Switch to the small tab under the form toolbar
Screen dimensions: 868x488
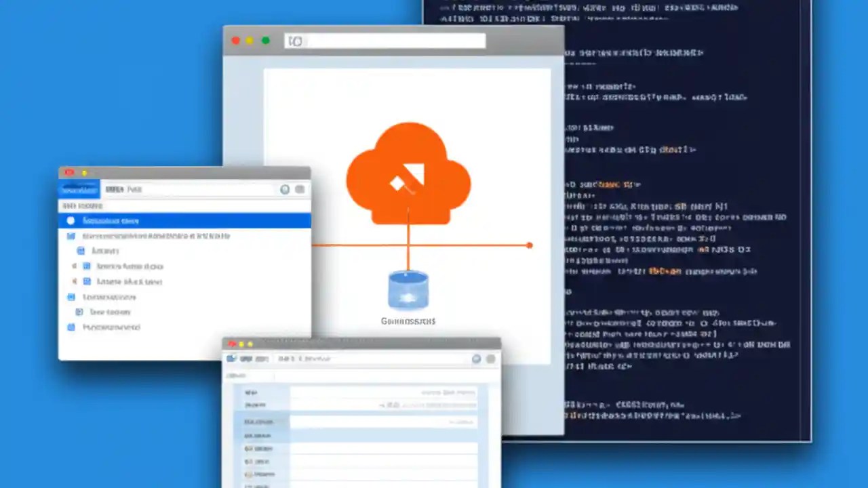click(x=236, y=375)
